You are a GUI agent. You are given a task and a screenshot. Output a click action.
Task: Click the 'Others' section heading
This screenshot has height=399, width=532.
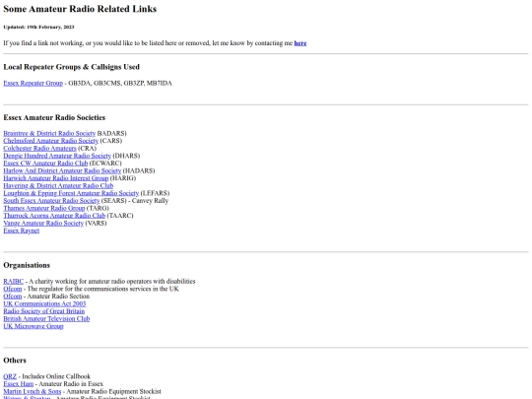[15, 360]
